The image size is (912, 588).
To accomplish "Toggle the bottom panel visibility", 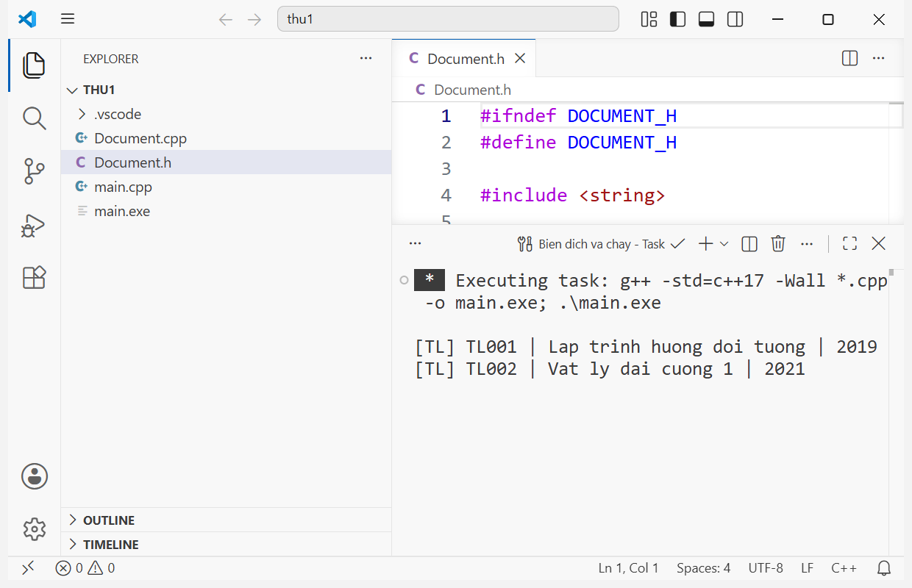I will point(706,19).
